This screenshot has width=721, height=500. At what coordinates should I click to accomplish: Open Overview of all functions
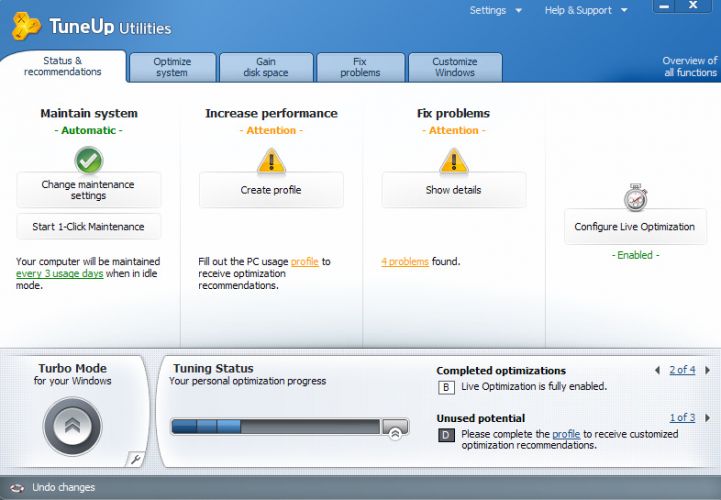[690, 67]
